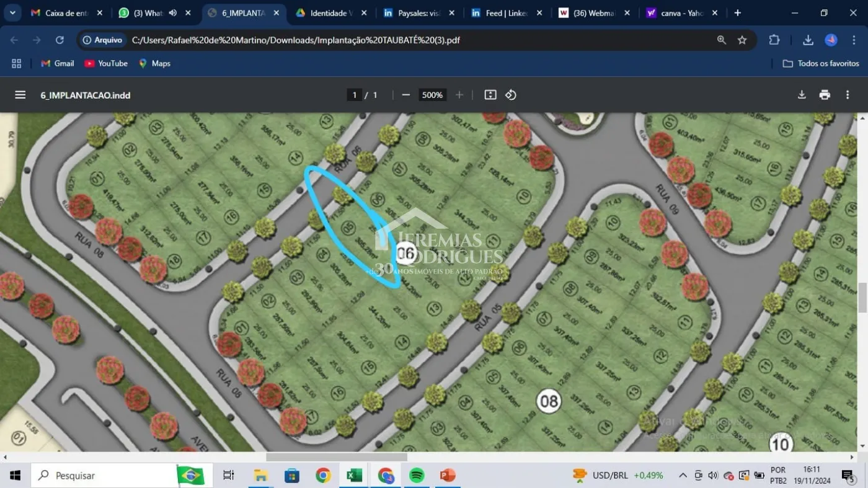The width and height of the screenshot is (868, 488).
Task: Open Todos os favoritos folder
Action: coord(821,63)
